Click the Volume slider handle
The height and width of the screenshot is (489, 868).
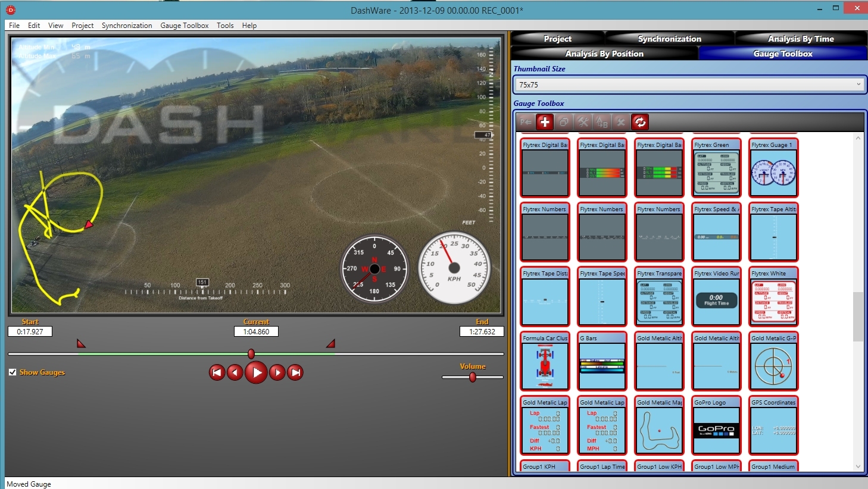click(473, 377)
